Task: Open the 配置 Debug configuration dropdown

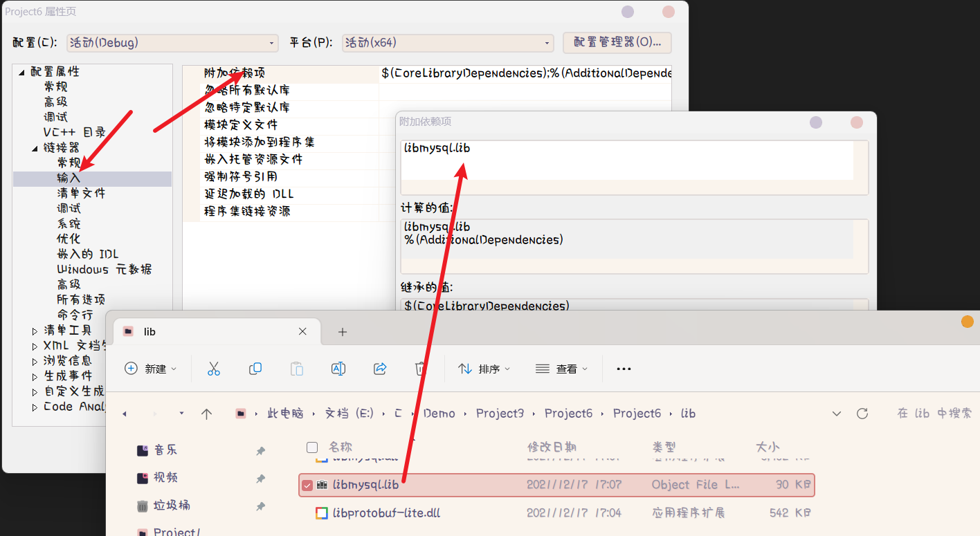Action: tap(172, 42)
